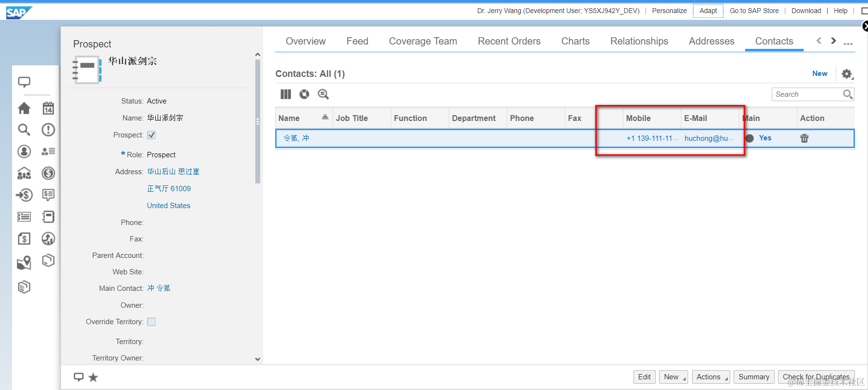868x390 pixels.
Task: Open the Relationships tab
Action: 639,41
